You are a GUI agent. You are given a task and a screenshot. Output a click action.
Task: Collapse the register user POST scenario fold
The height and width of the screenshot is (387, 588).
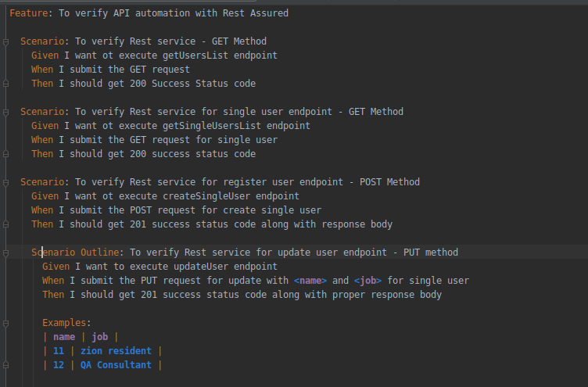click(x=5, y=182)
